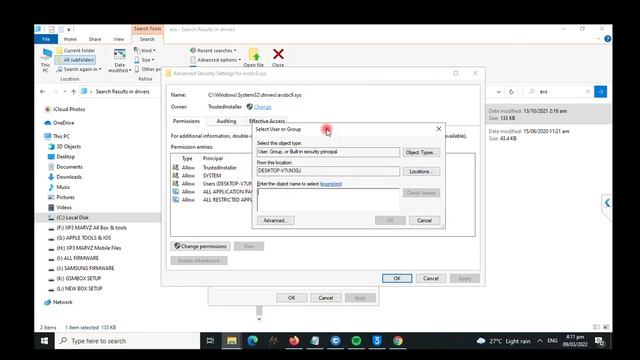This screenshot has width=640, height=360.
Task: Click Cancel in the properties window behind
Action: (326, 298)
